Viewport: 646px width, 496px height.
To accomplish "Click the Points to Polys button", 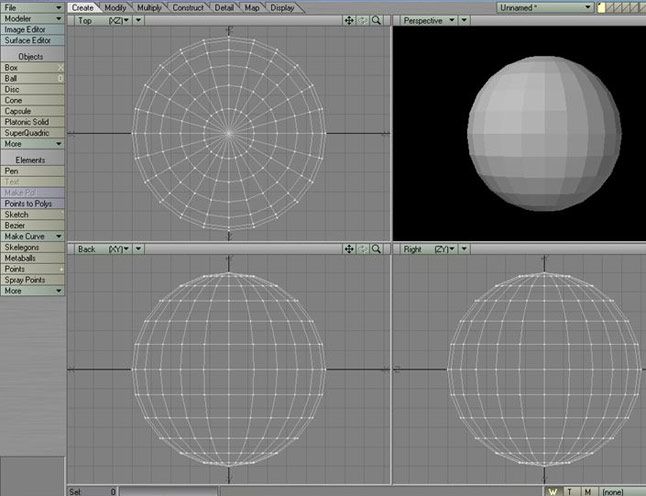I will point(33,204).
